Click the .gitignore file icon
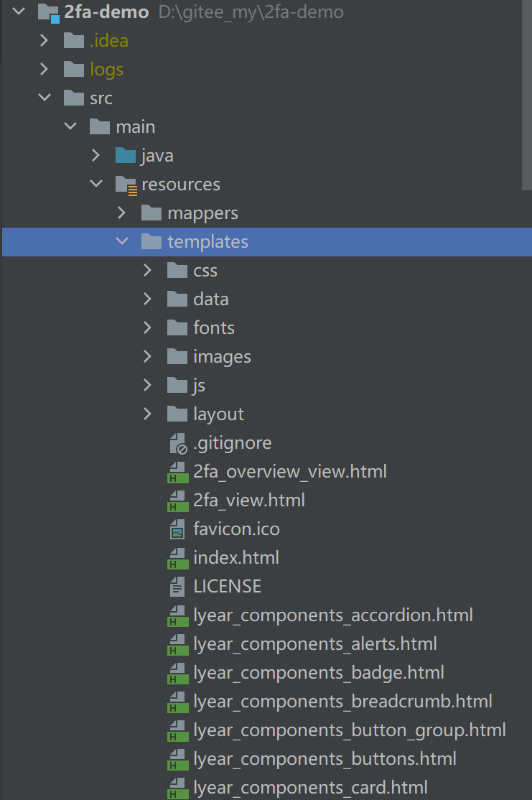532x800 pixels. pyautogui.click(x=177, y=443)
